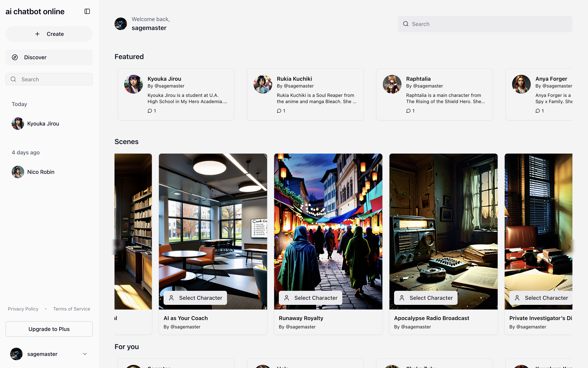Click the Raphtalia avatar icon

392,84
